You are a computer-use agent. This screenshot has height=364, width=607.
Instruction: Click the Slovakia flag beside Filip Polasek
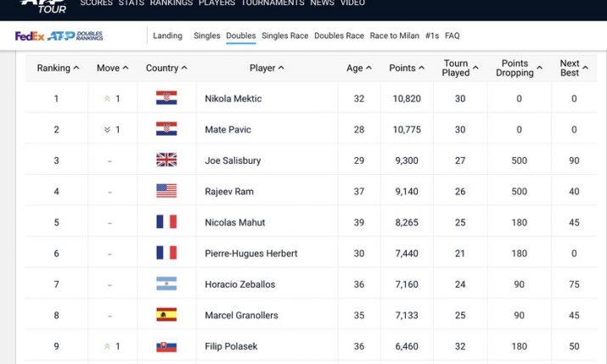point(166,346)
